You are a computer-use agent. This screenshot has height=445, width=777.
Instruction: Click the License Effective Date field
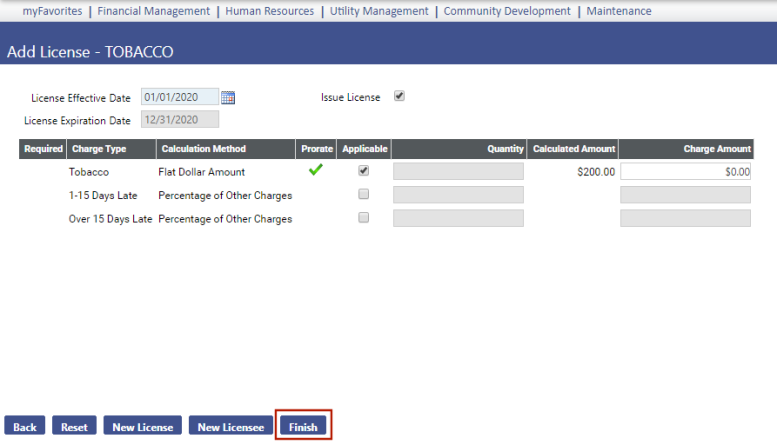(178, 98)
